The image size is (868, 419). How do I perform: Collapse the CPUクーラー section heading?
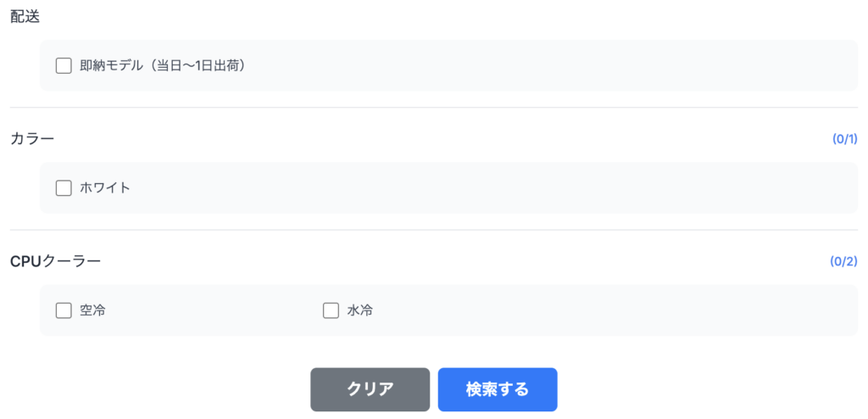(x=55, y=261)
